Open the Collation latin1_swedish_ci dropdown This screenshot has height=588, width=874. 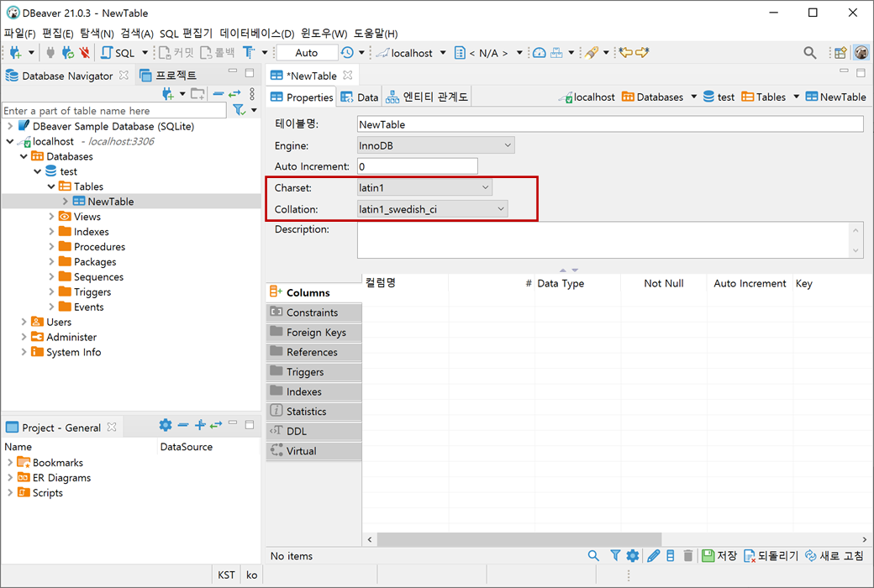pyautogui.click(x=433, y=209)
